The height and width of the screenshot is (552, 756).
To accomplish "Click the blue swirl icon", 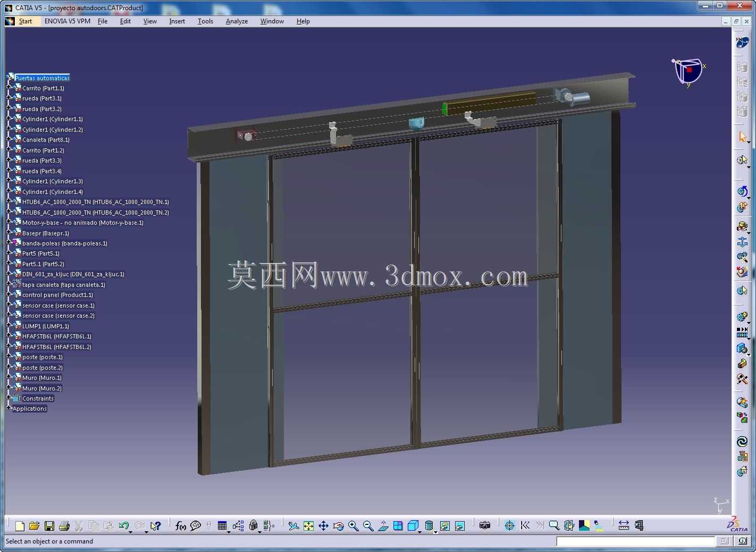I will [742, 441].
